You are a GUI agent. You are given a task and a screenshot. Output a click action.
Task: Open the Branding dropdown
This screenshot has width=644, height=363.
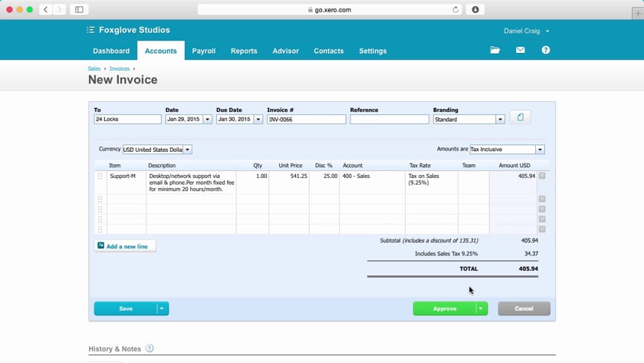(500, 119)
